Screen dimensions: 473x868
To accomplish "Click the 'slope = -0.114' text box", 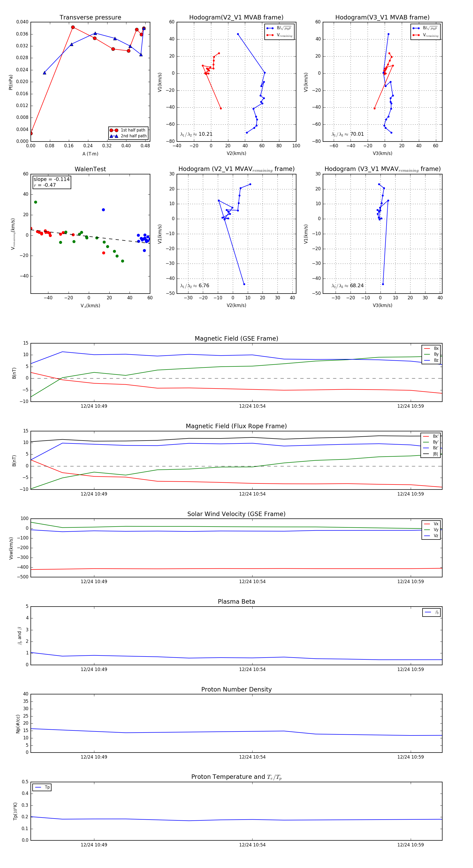I will [x=52, y=179].
